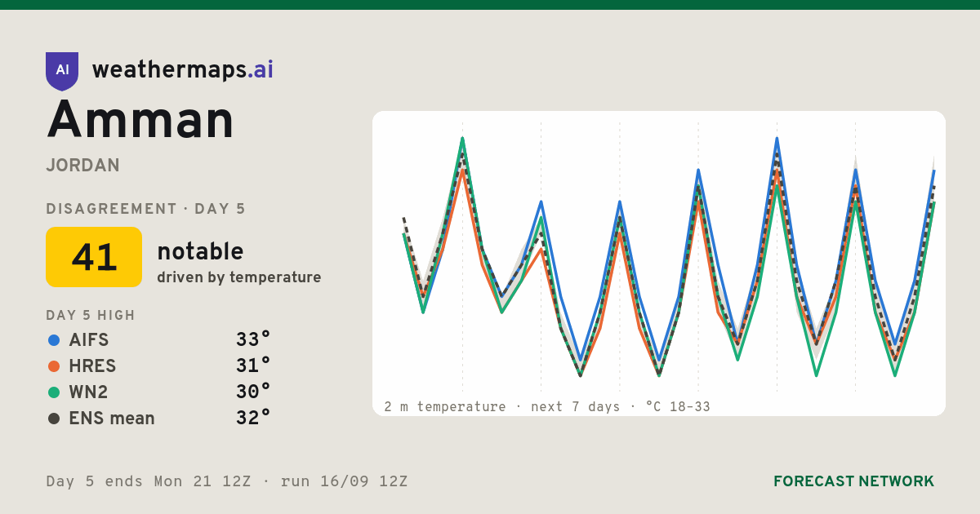Select the blue AIFS legend dot
Viewport: 980px width, 514px height.
coord(54,340)
